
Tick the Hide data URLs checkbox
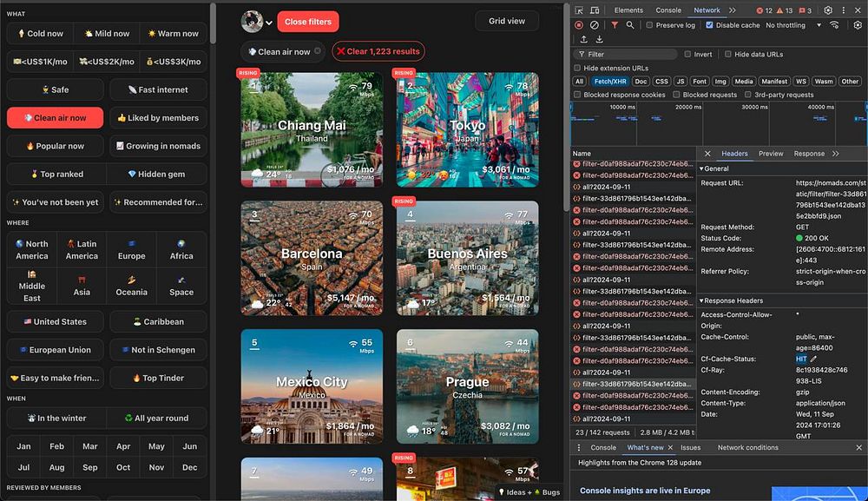pyautogui.click(x=727, y=54)
